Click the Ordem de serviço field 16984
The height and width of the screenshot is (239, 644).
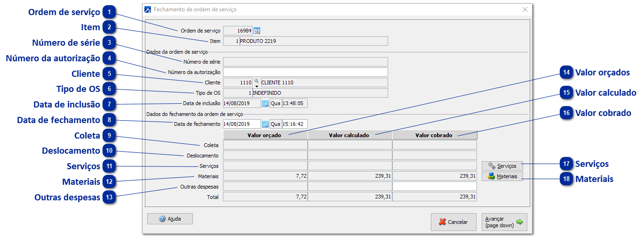238,31
